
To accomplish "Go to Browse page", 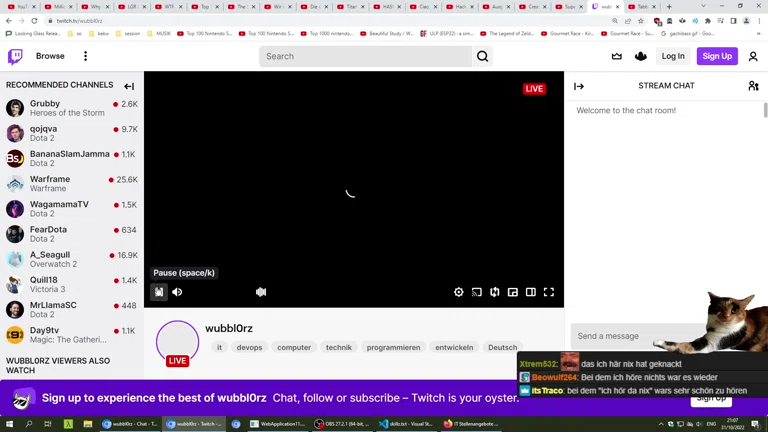I will click(50, 56).
